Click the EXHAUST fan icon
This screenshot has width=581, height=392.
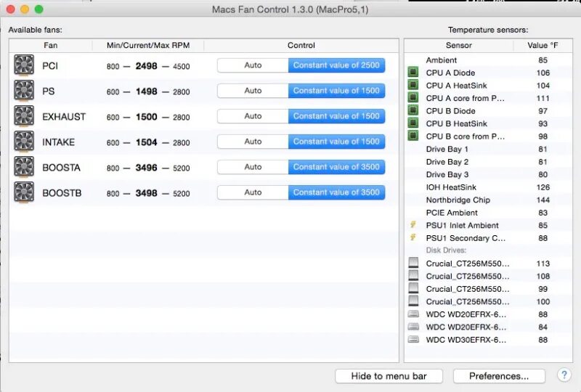[x=24, y=116]
